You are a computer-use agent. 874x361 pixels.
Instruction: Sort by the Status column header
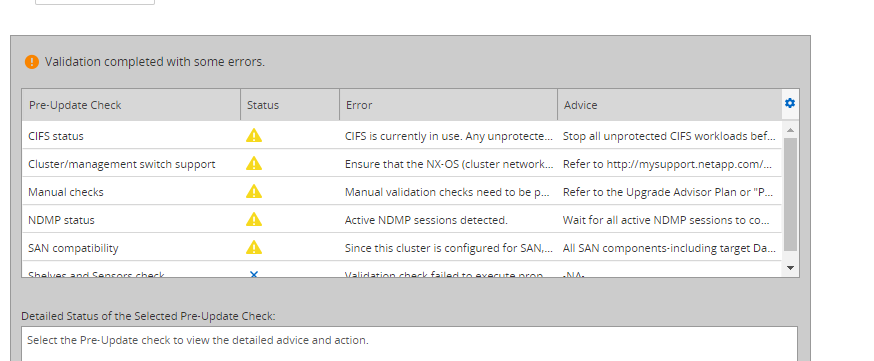(x=290, y=105)
